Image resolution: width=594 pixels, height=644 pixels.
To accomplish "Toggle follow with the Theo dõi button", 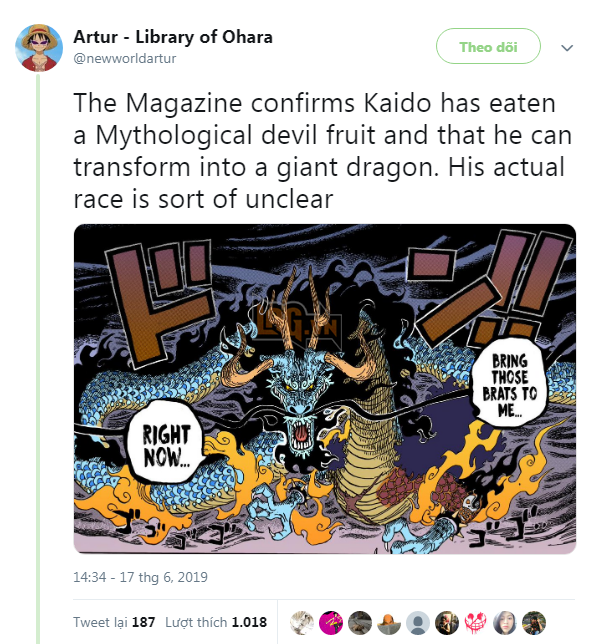I will pyautogui.click(x=488, y=46).
